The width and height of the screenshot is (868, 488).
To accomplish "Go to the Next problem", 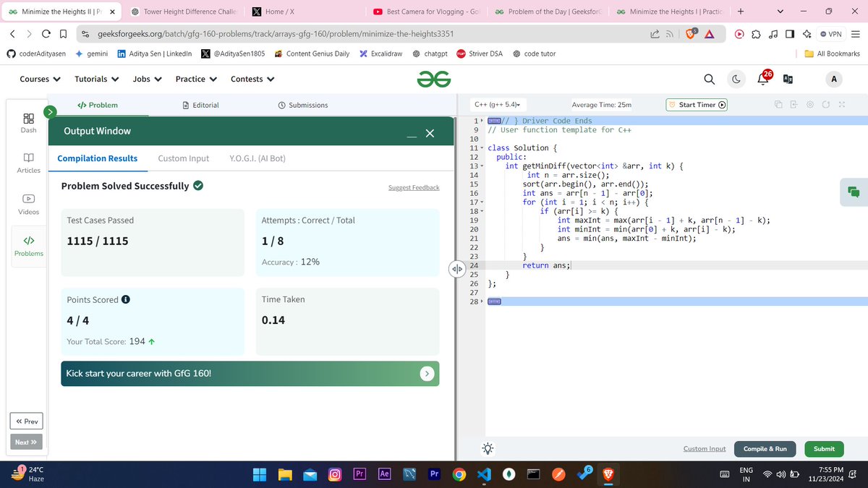I will click(27, 442).
